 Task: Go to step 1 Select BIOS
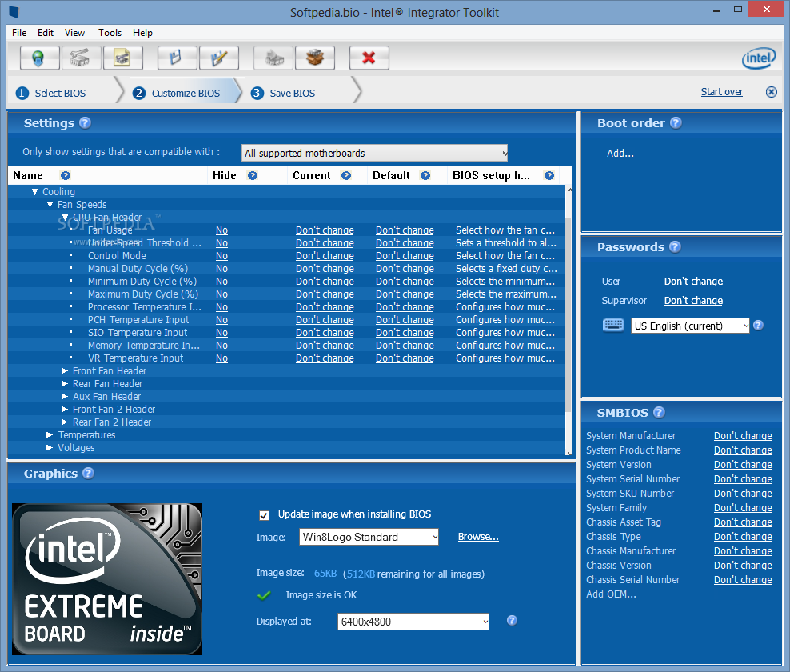pyautogui.click(x=60, y=94)
